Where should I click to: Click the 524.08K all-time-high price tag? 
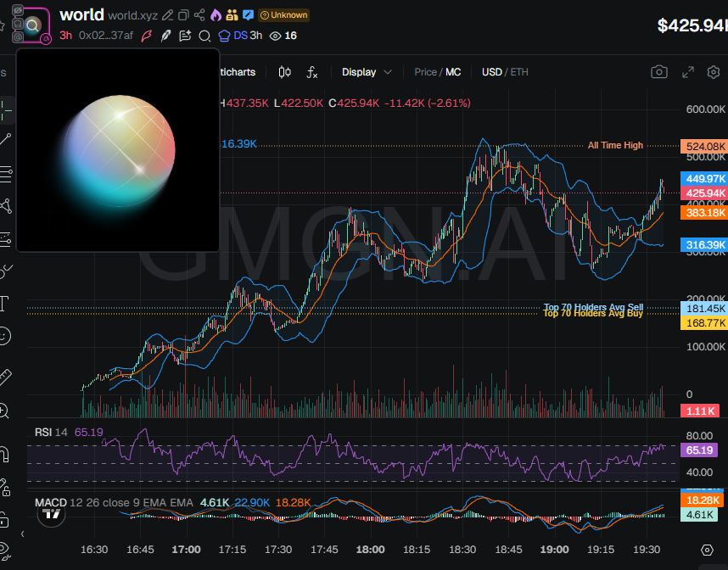click(704, 146)
